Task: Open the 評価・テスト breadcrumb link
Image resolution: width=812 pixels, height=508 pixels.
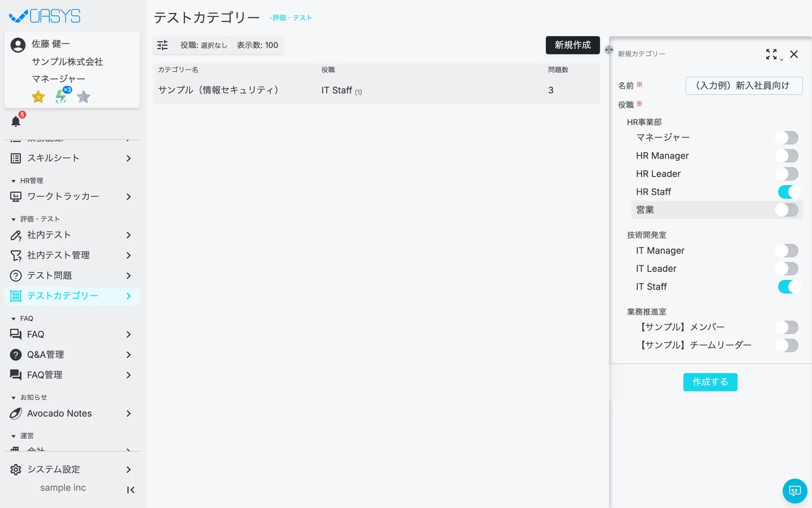Action: tap(292, 18)
